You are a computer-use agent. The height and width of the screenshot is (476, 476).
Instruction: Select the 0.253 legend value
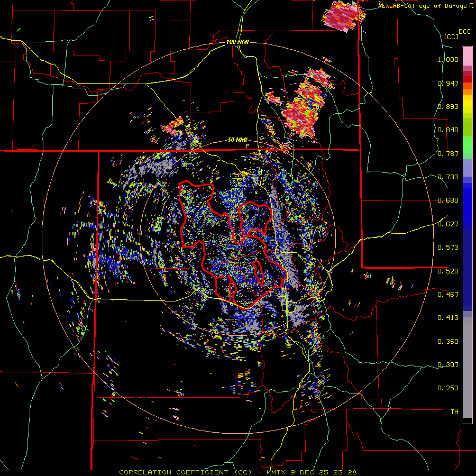[448, 388]
